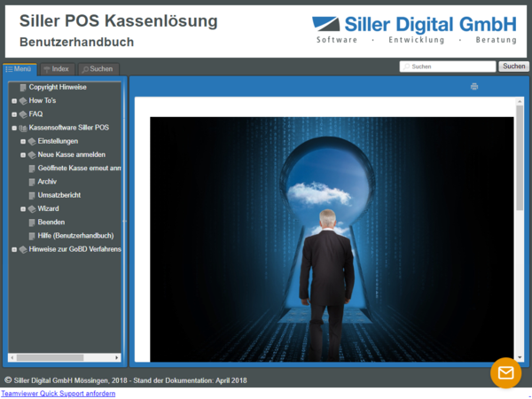Click the book icon beside FAQ

pyautogui.click(x=23, y=114)
